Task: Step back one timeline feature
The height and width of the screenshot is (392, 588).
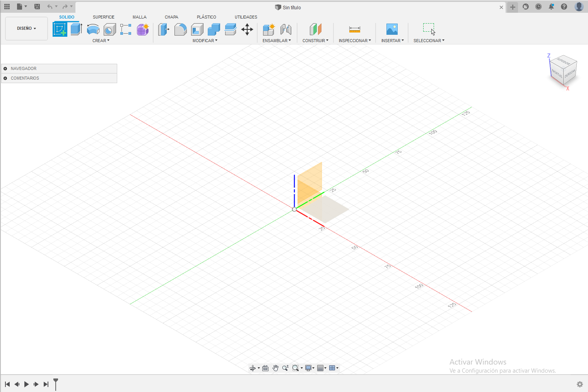Action: tap(17, 384)
